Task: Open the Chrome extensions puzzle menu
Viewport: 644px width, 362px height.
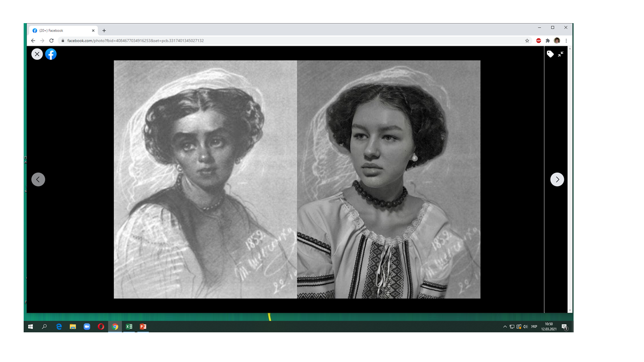Action: coord(548,41)
